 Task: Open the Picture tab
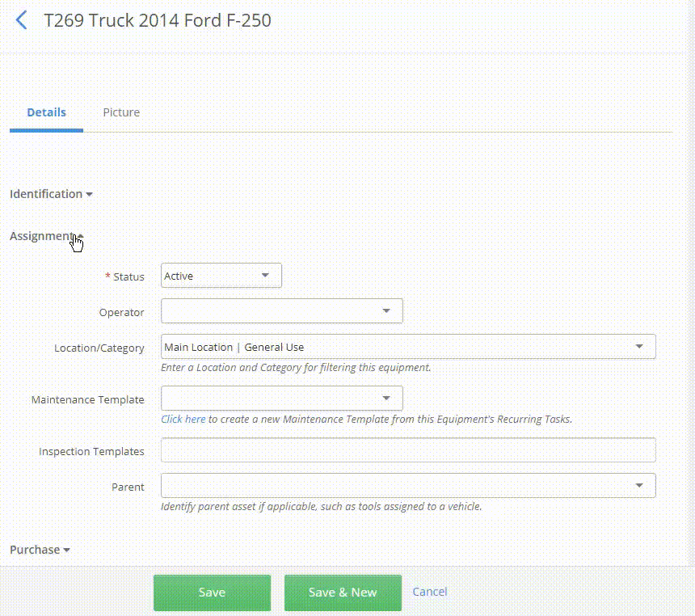121,112
